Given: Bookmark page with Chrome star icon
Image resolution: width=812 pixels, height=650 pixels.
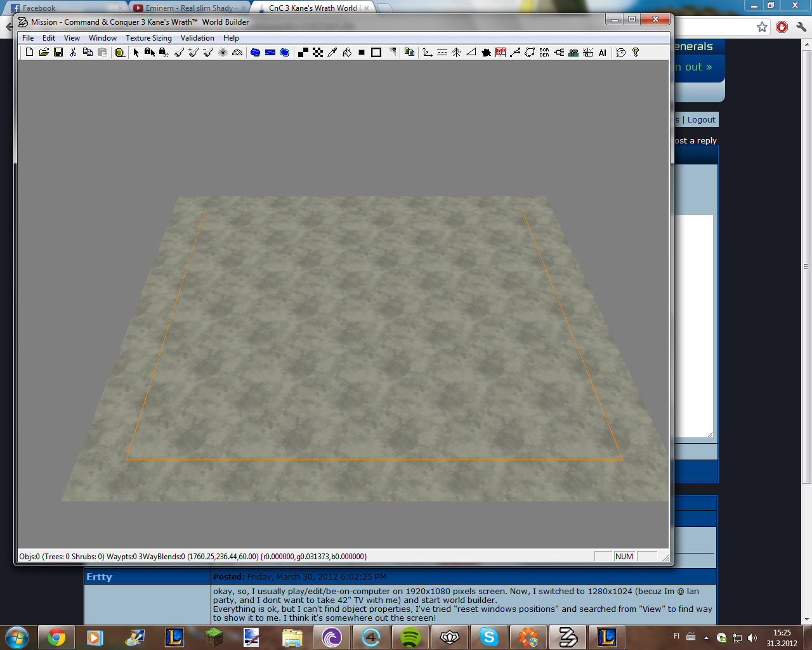Looking at the screenshot, I should tap(762, 27).
